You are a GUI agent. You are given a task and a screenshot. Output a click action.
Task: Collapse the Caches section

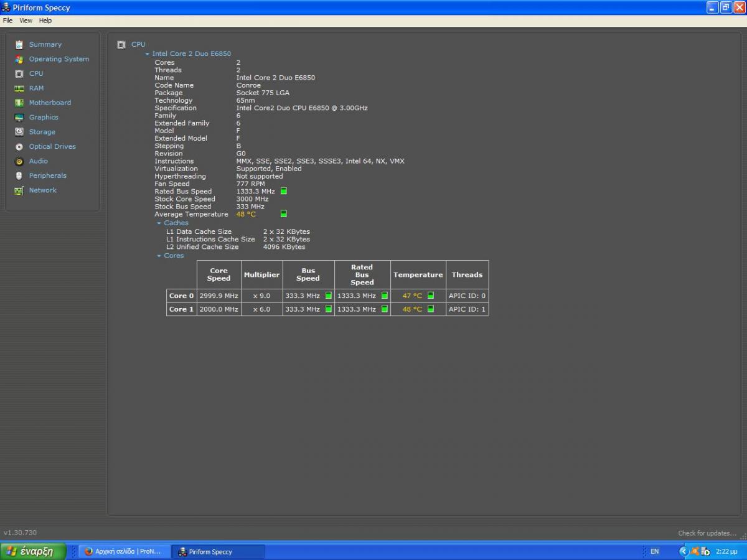[x=159, y=223]
